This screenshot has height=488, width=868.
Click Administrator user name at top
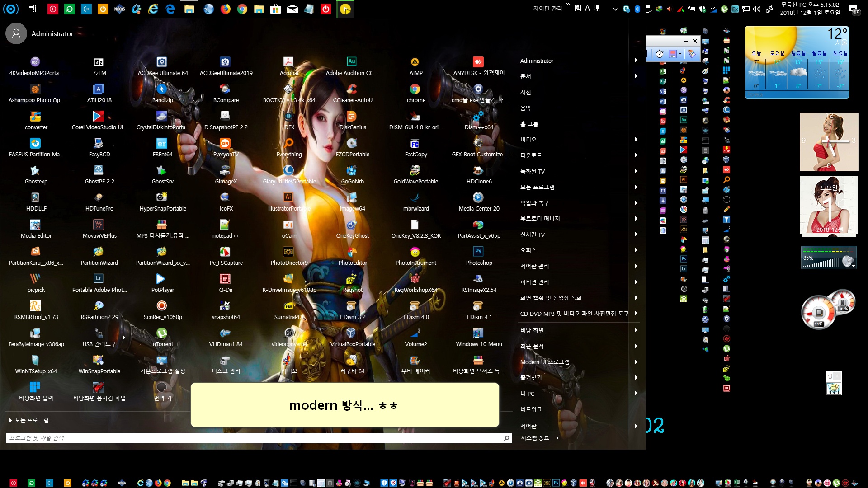tap(52, 34)
